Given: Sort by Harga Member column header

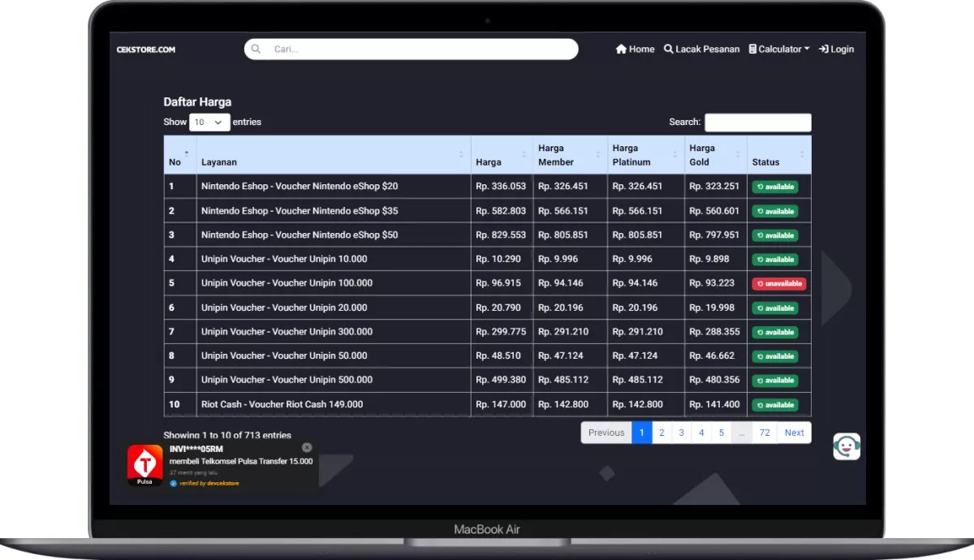Looking at the screenshot, I should click(x=570, y=155).
